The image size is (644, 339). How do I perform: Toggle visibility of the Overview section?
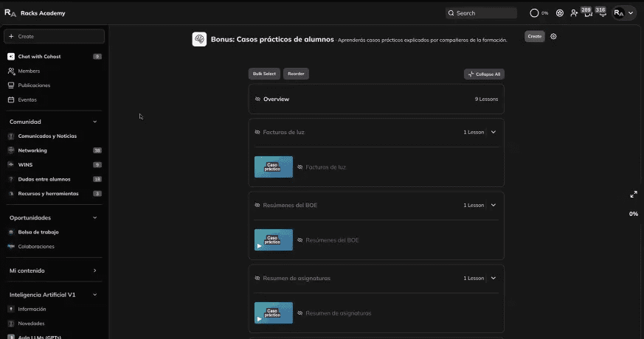tap(257, 99)
